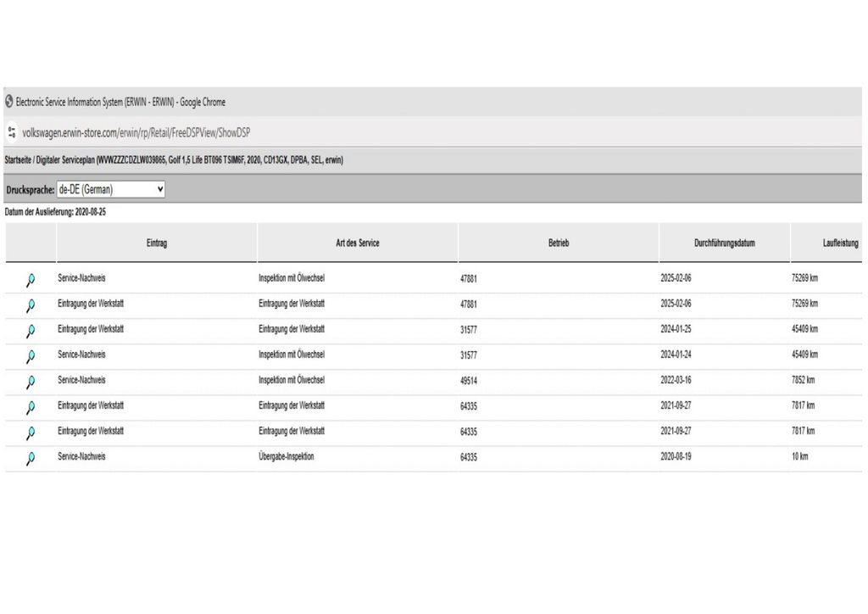The height and width of the screenshot is (614, 868).
Task: Click the Art des Service column header
Action: pos(357,243)
